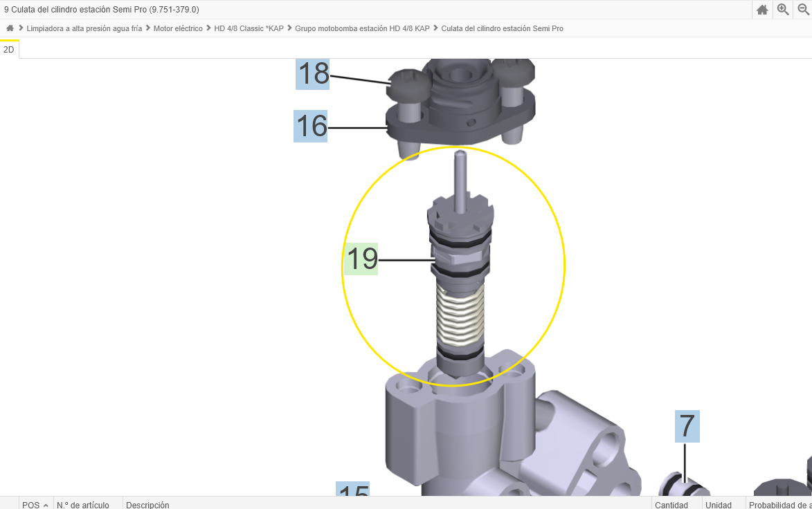Click the 'Cantidad' column header
The image size is (812, 509).
[671, 504]
